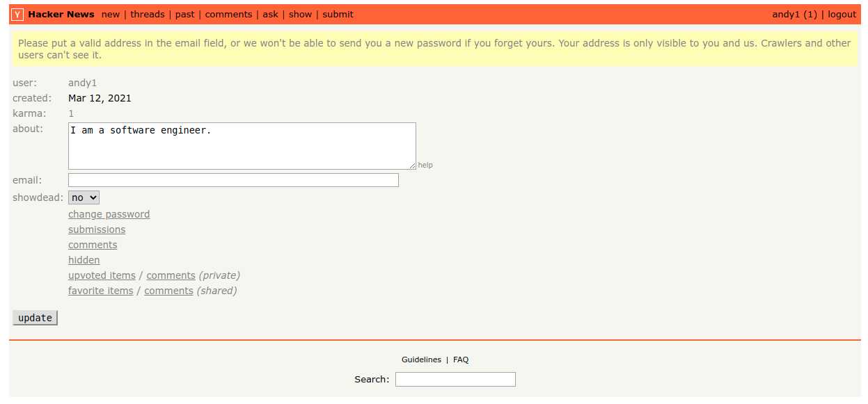Viewport: 868px width, 404px height.
Task: Click the karma value 1
Action: coord(71,113)
